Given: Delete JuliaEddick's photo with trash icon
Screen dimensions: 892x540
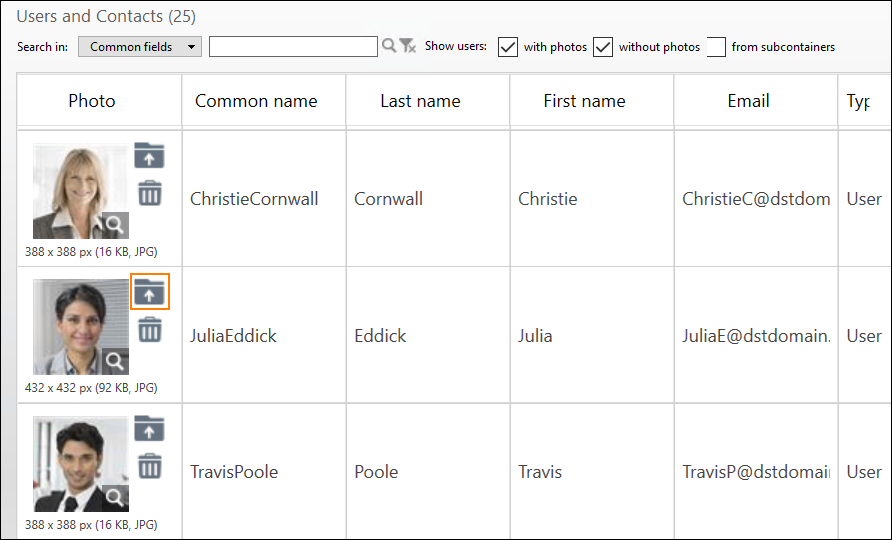Looking at the screenshot, I should [149, 329].
